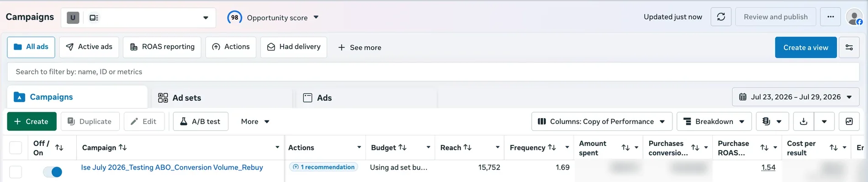The width and height of the screenshot is (868, 182).
Task: Click the 1.69 frequency value
Action: (563, 167)
